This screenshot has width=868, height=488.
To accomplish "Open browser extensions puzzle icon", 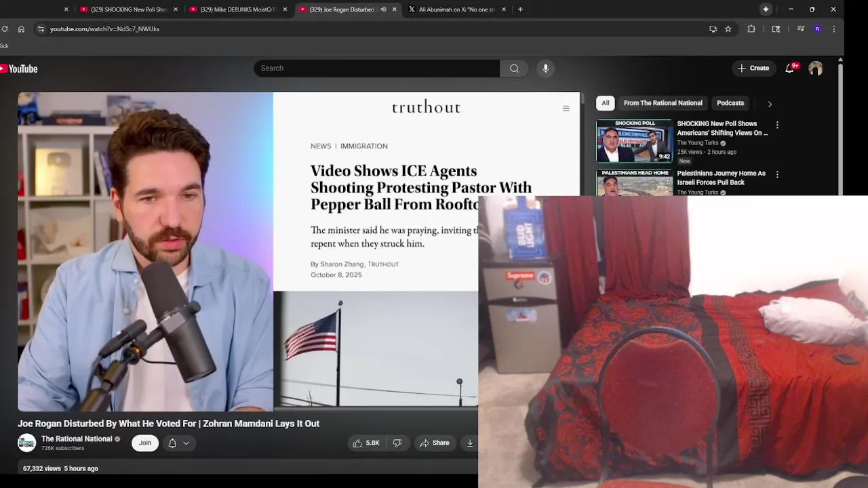I will pyautogui.click(x=751, y=29).
